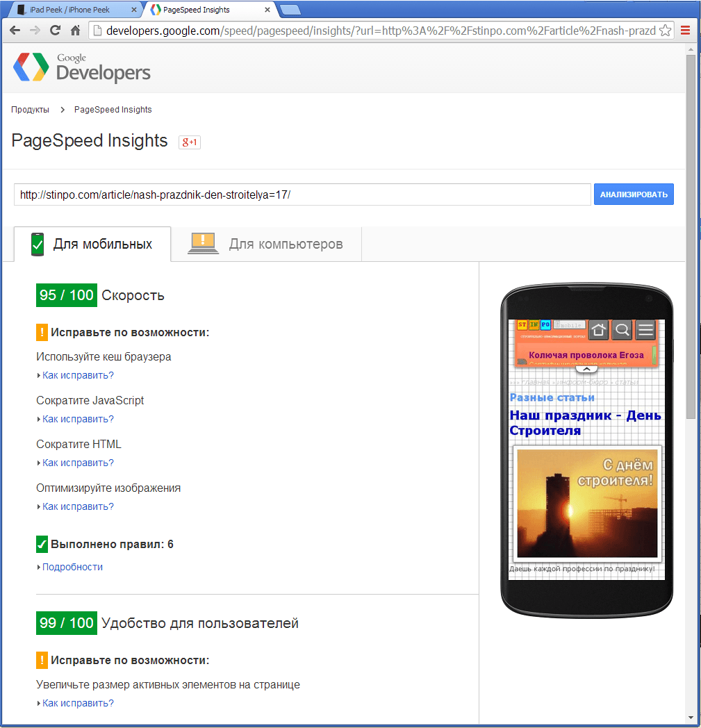Image resolution: width=701 pixels, height=728 pixels.
Task: Click the URL input field with stinpo.com
Action: tap(302, 195)
